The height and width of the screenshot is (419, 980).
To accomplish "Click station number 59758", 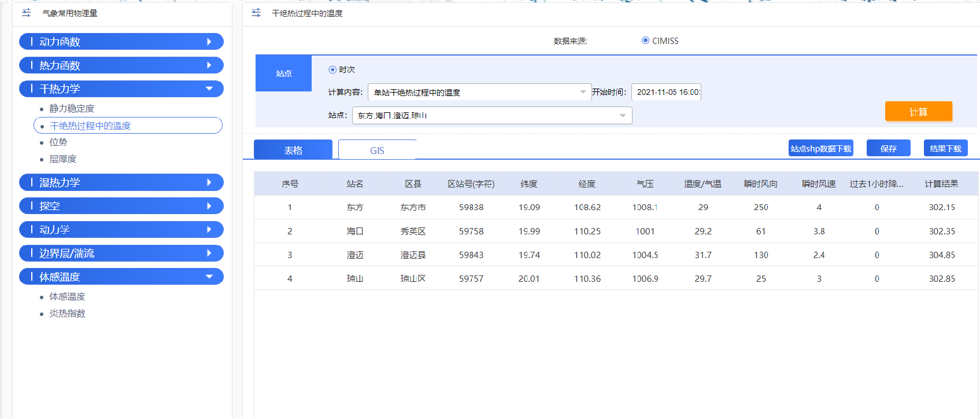I will 471,231.
